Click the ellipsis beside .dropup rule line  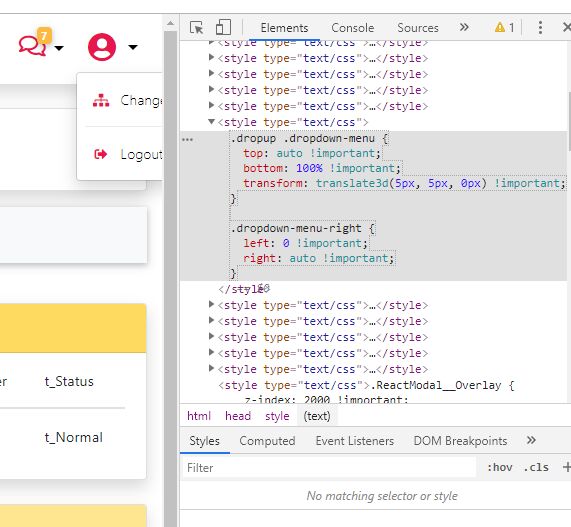[x=187, y=139]
